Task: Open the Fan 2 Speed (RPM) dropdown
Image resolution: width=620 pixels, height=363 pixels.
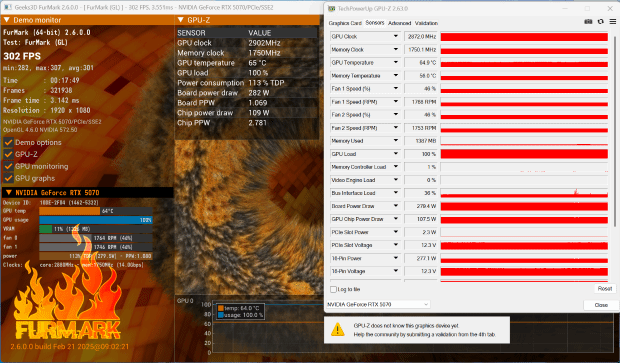Action: pyautogui.click(x=395, y=128)
